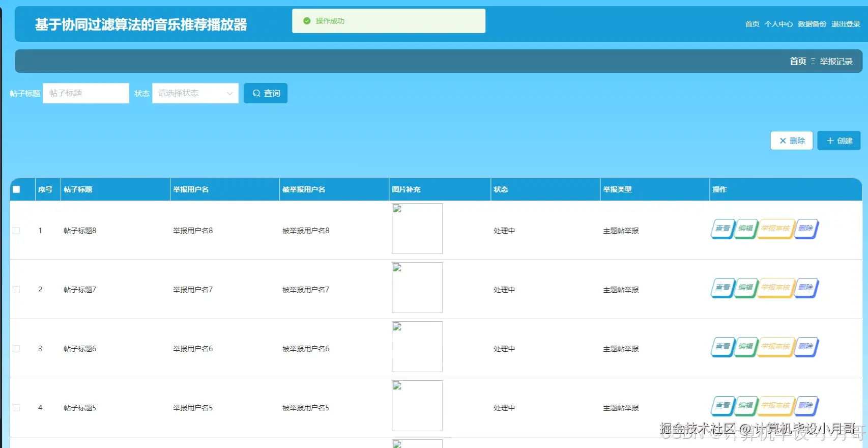Viewport: 868px width, 448px height.
Task: Open 个人中心 in top navigation
Action: coord(778,24)
